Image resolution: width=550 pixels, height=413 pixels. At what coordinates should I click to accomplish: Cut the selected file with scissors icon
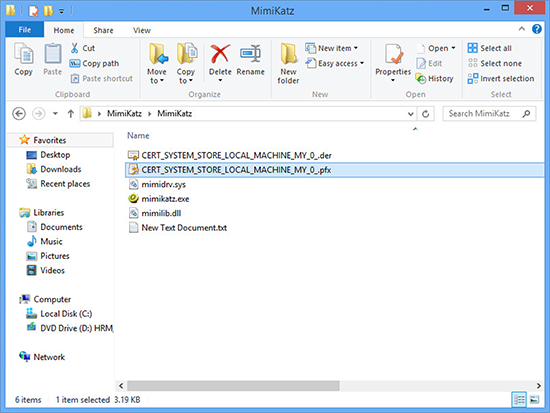point(83,48)
